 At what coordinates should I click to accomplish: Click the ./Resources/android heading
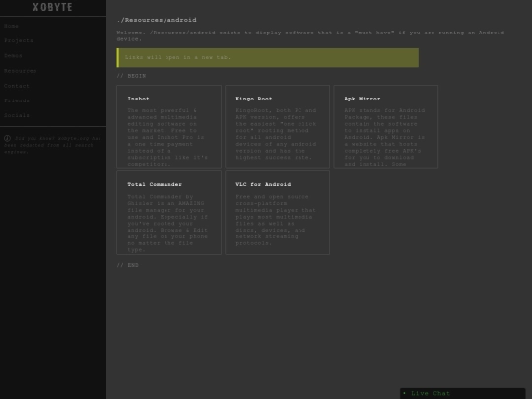(x=157, y=20)
